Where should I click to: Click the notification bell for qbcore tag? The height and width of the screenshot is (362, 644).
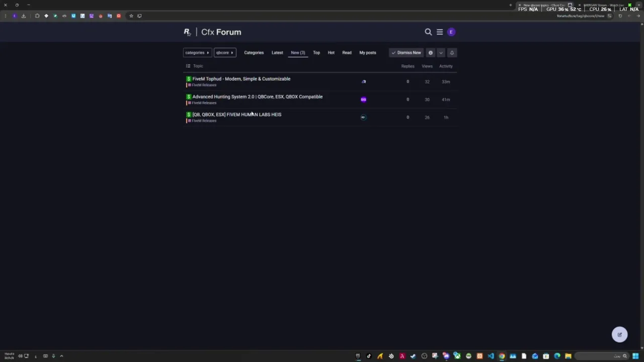click(x=452, y=53)
